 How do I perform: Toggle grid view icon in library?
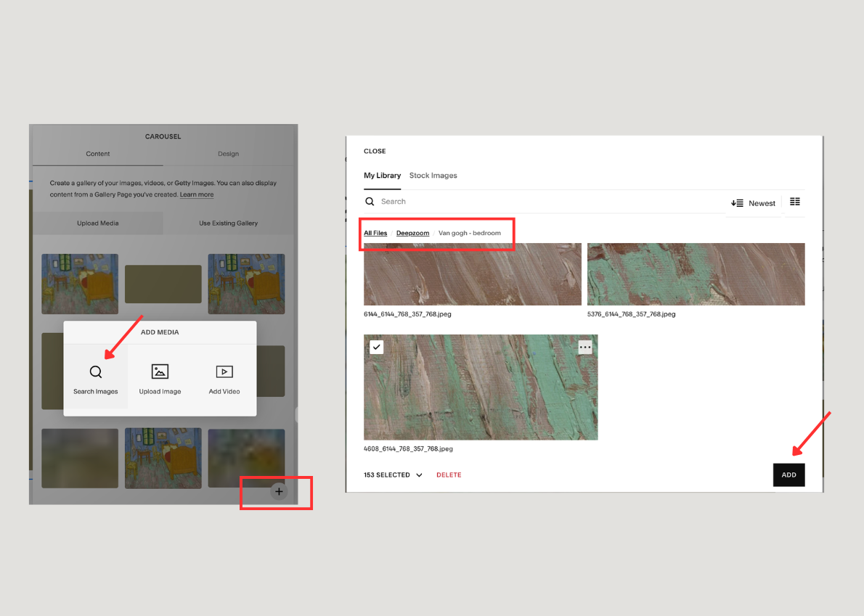click(794, 202)
